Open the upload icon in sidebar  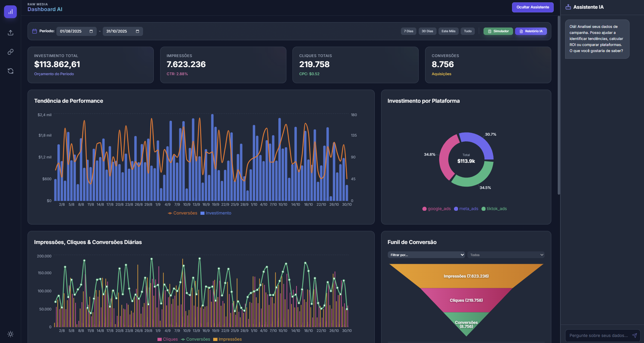click(10, 33)
